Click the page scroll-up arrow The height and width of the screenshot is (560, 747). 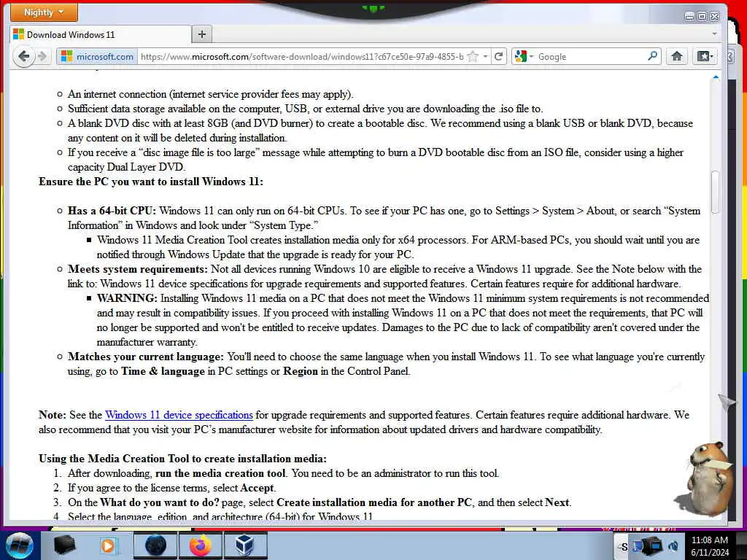[x=715, y=77]
